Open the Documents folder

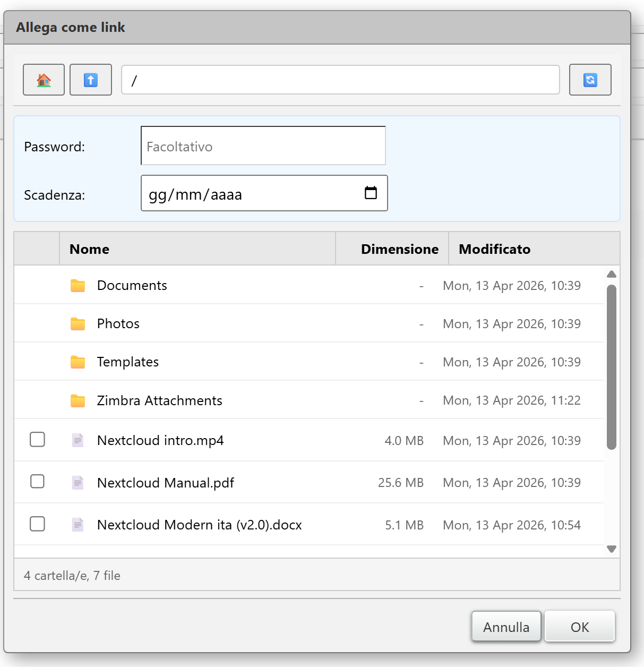point(132,286)
